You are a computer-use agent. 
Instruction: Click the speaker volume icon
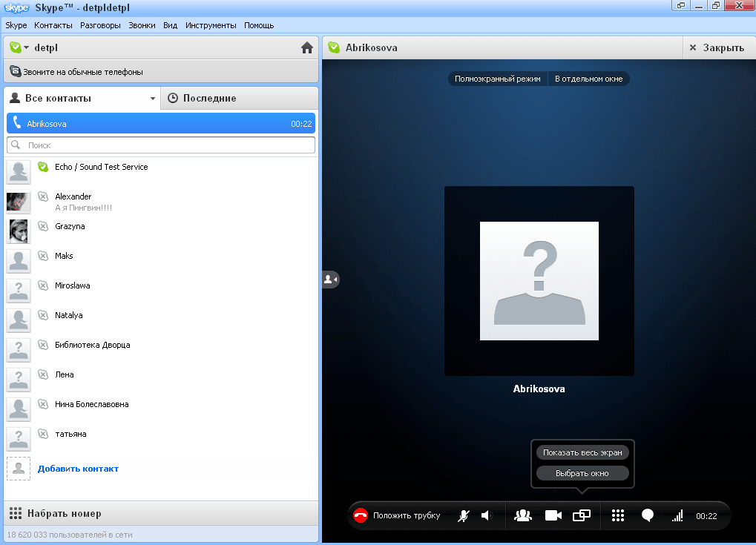(x=487, y=516)
